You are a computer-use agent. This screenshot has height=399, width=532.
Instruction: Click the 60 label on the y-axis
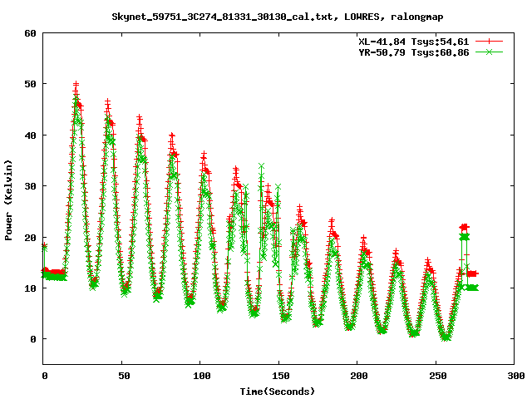(x=31, y=33)
